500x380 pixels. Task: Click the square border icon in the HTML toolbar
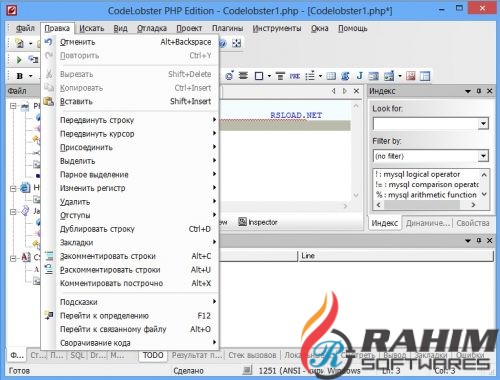tap(259, 76)
